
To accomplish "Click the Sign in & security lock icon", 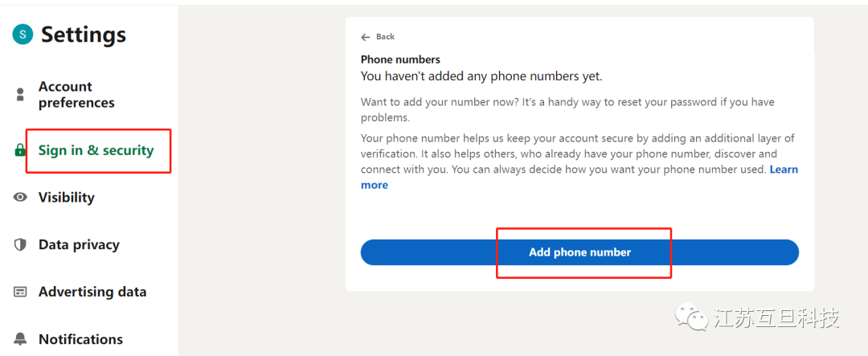I will coord(21,150).
